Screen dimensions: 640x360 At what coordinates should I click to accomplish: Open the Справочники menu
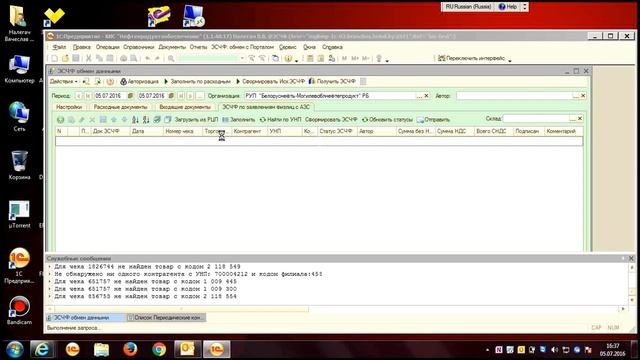[x=139, y=47]
